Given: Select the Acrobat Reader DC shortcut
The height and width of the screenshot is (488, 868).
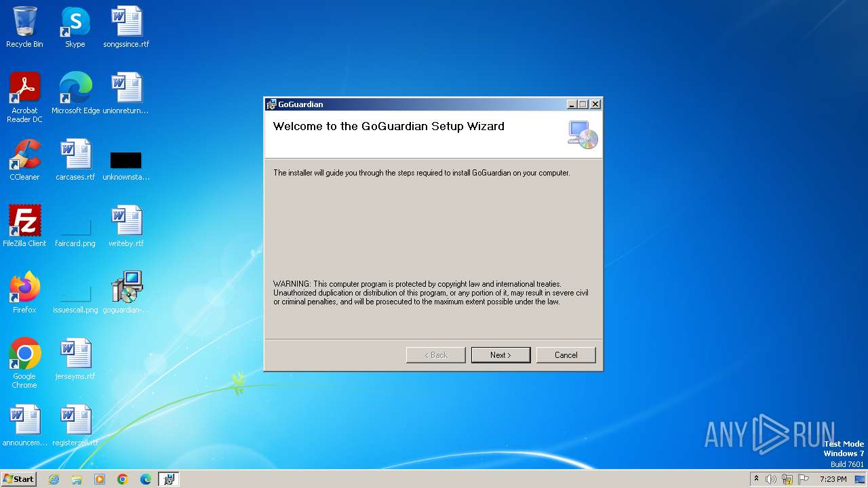Looking at the screenshot, I should tap(24, 98).
